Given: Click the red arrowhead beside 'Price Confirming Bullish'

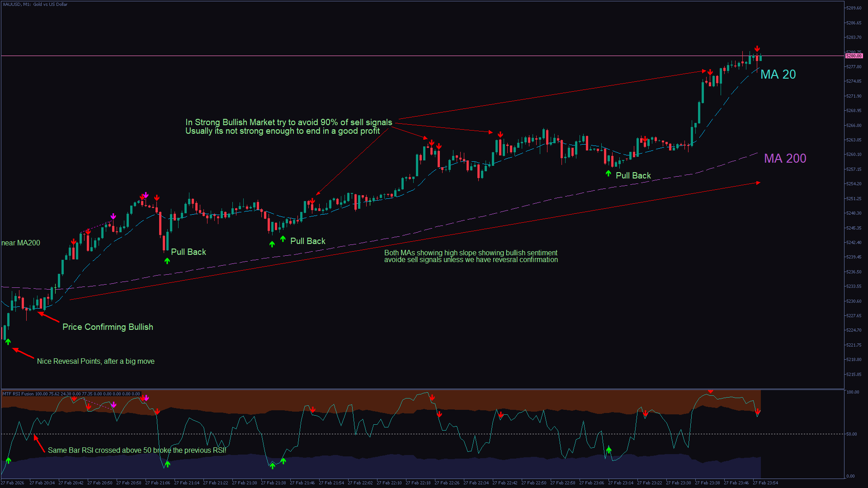Looking at the screenshot, I should click(x=41, y=314).
